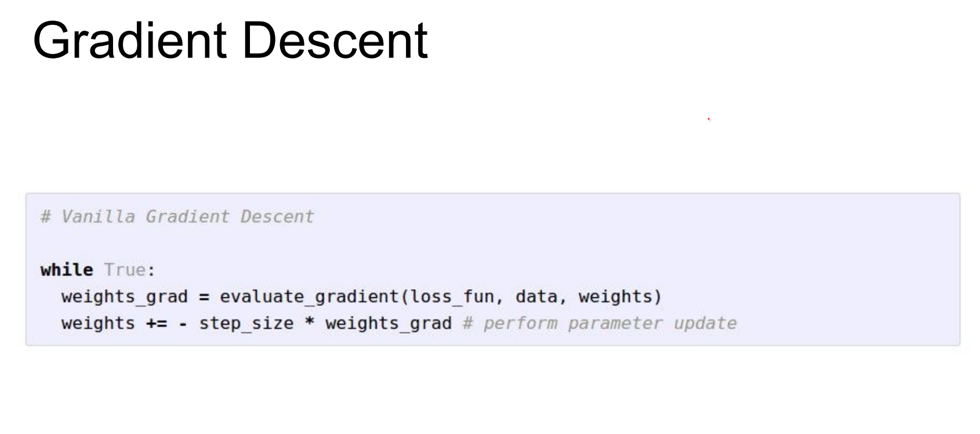Screen dimensions: 980x434
Task: Click the "evaluate_gradient" function name
Action: click(x=309, y=297)
